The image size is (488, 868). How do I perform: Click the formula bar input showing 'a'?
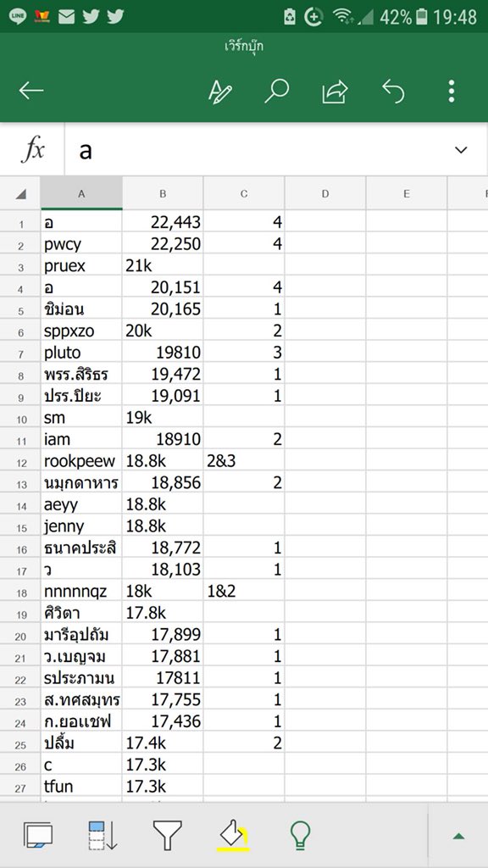click(x=258, y=150)
